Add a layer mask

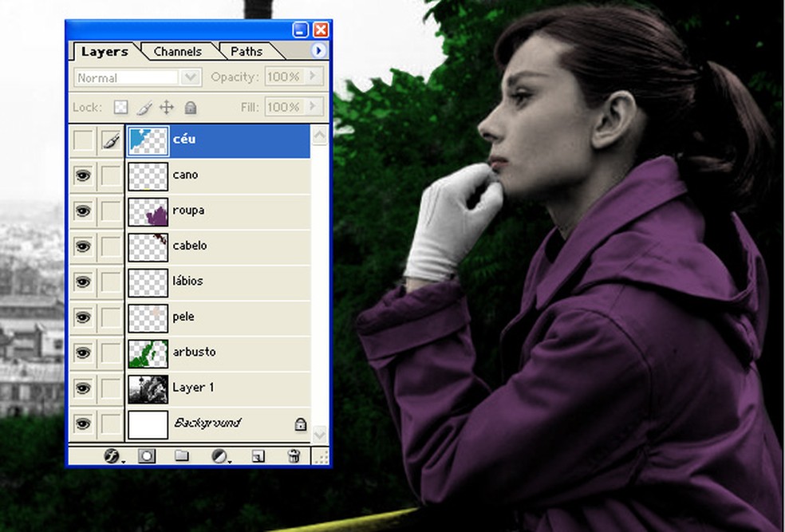pos(147,456)
